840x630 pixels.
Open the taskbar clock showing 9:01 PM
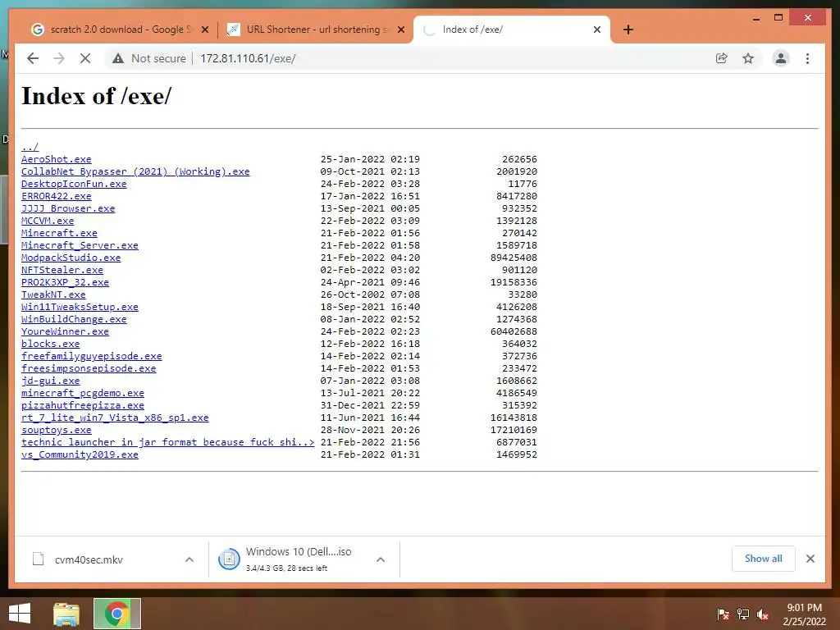[x=804, y=614]
